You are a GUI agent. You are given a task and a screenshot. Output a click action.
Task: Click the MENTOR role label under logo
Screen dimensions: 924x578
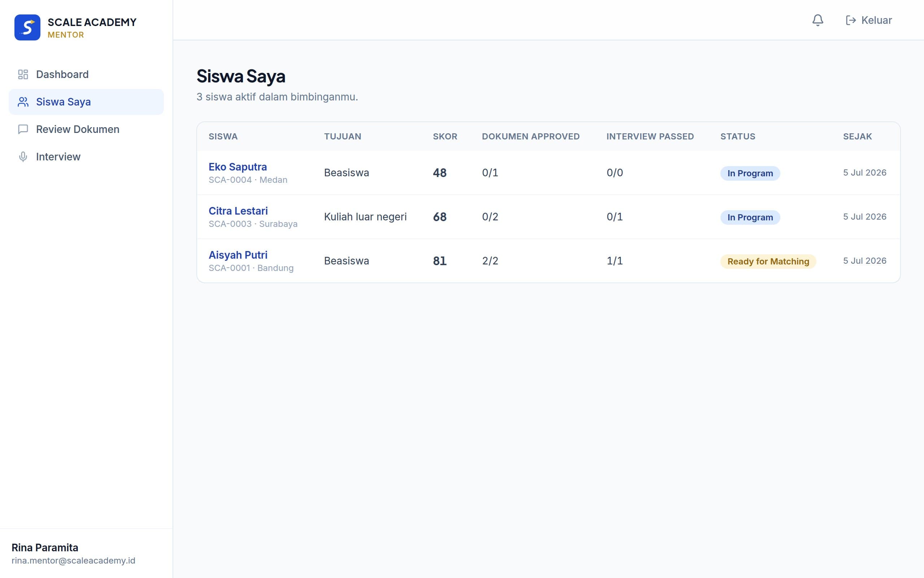[66, 35]
